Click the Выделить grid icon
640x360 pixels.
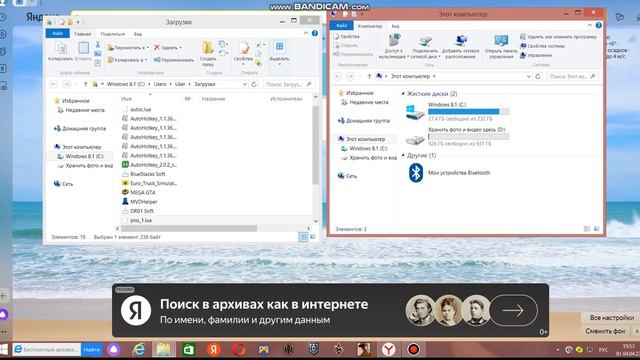(x=280, y=47)
